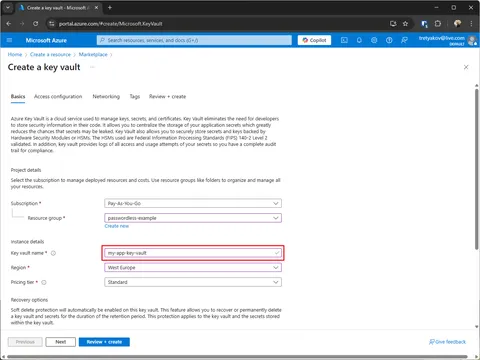This screenshot has width=480, height=360.
Task: Open the Azure portal hamburger menu
Action: pyautogui.click(x=9, y=40)
